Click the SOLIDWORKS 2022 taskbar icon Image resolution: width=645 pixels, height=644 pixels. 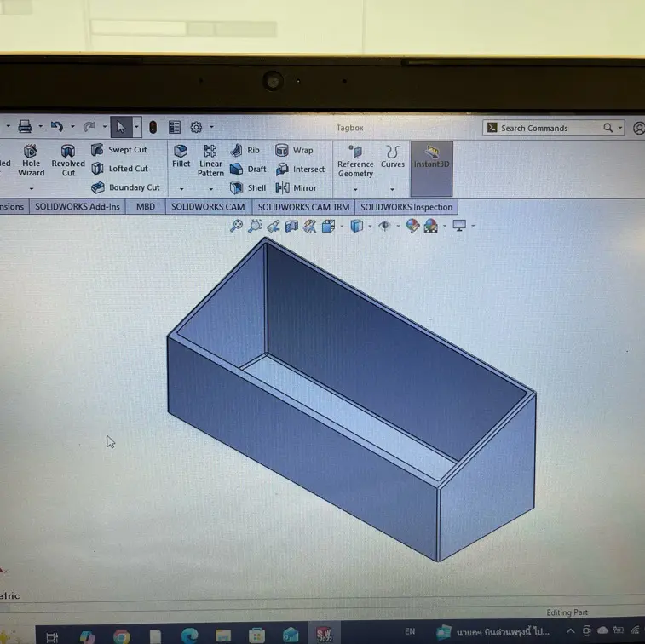324,635
